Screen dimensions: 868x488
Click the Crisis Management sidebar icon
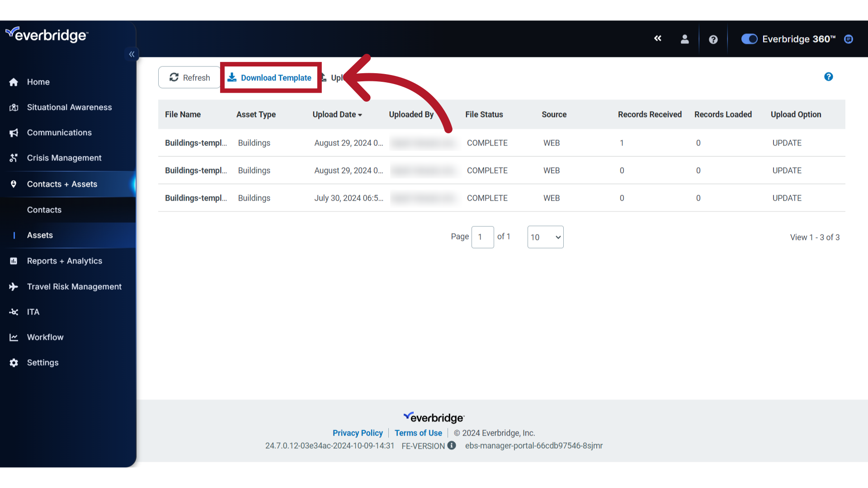point(14,158)
